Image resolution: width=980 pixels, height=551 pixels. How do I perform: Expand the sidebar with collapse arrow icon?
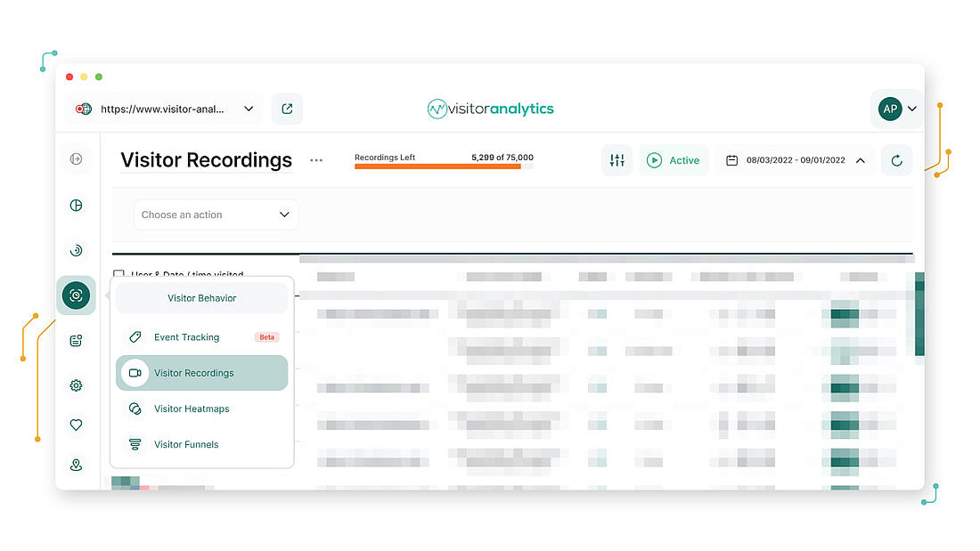pyautogui.click(x=77, y=158)
